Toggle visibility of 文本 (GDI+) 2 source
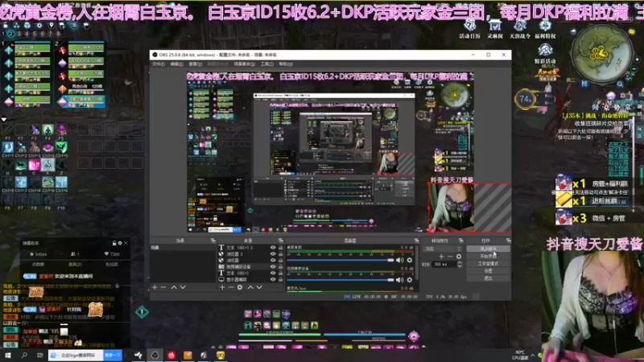644x362 pixels. point(273,248)
